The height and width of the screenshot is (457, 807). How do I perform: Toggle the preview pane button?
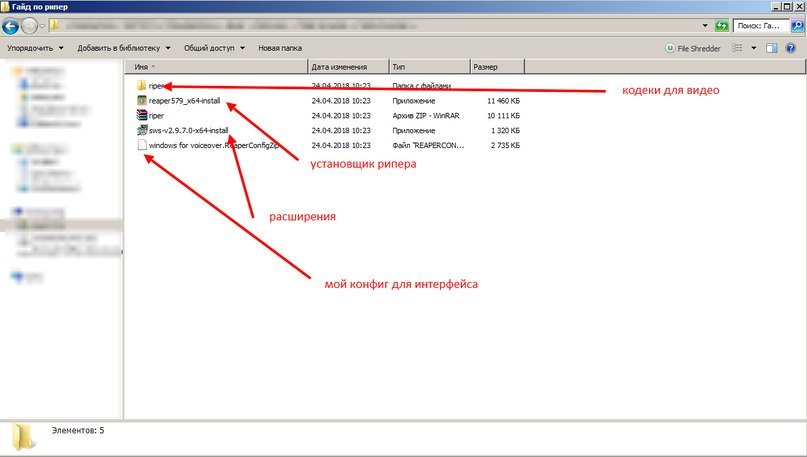(770, 47)
